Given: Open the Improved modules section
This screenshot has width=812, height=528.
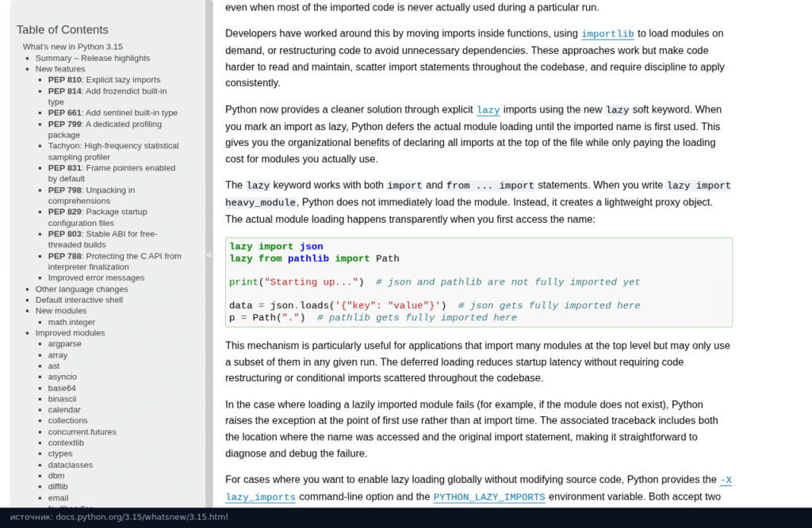Looking at the screenshot, I should [70, 333].
